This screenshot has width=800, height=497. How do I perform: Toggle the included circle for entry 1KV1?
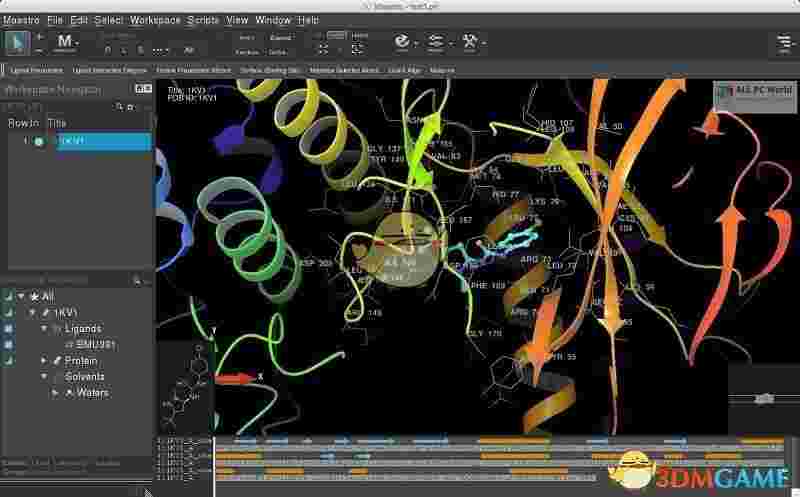click(x=39, y=142)
